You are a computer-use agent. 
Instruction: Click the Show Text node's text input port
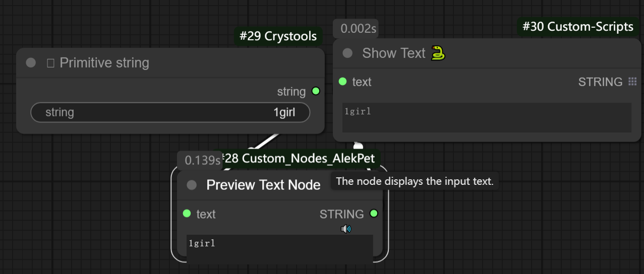pyautogui.click(x=343, y=82)
